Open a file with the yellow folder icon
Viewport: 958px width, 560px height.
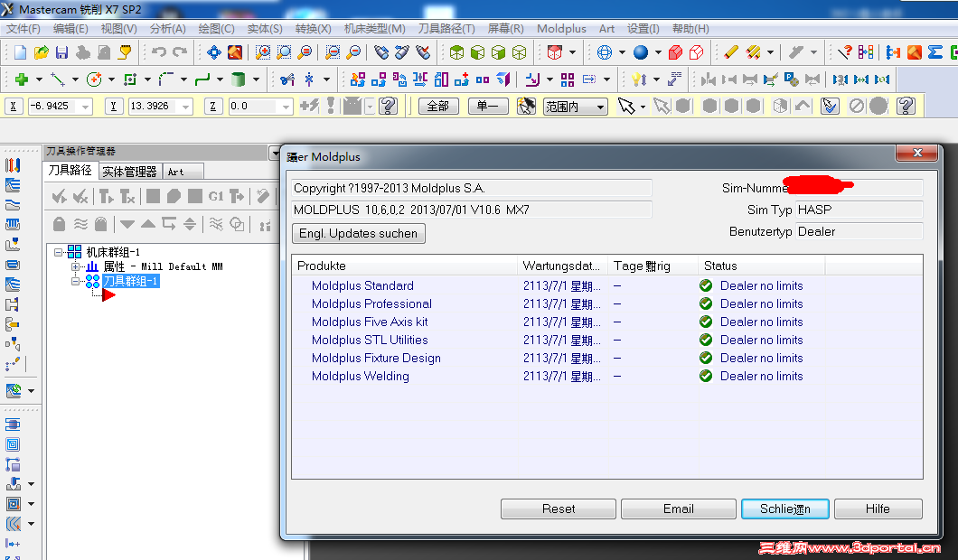coord(41,52)
